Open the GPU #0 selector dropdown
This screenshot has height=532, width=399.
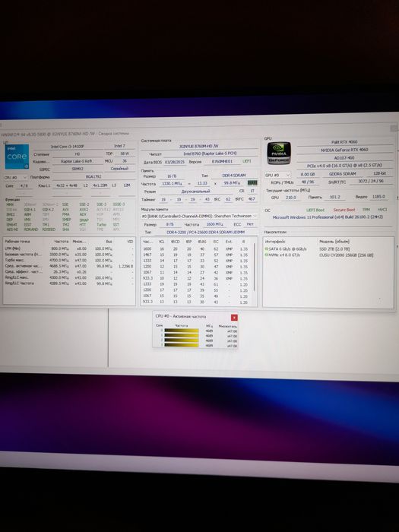[277, 175]
